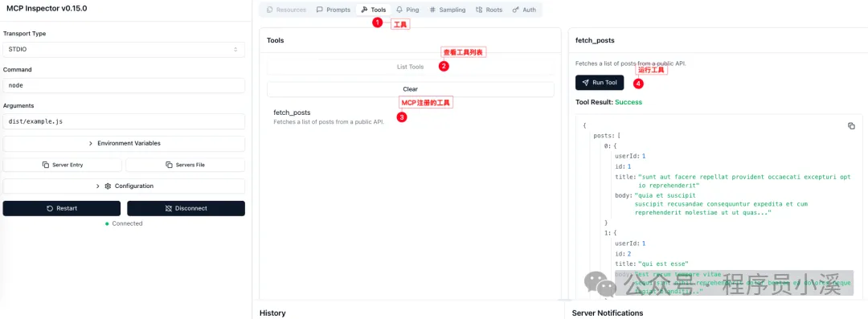
Task: Click the chat bubble icon on Prompts tab
Action: click(320, 10)
